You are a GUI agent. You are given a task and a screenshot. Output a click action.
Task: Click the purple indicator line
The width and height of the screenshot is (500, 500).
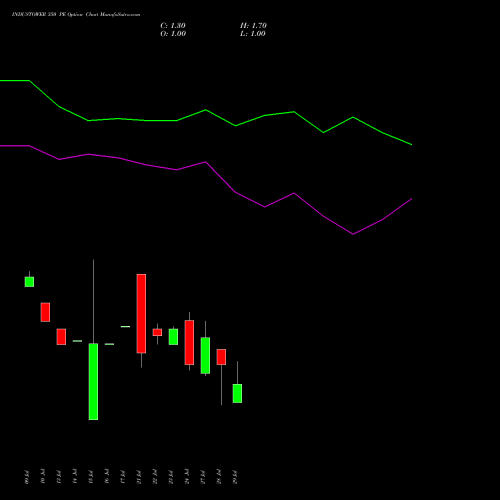click(x=206, y=162)
